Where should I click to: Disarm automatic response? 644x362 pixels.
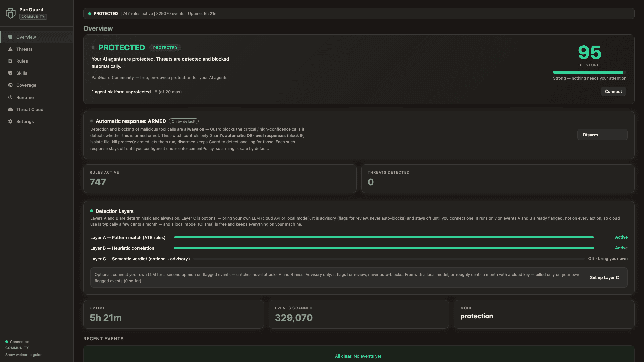click(x=602, y=135)
